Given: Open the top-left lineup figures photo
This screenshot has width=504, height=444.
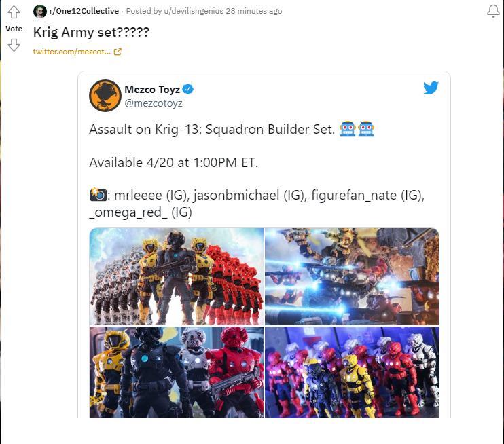Looking at the screenshot, I should [177, 276].
